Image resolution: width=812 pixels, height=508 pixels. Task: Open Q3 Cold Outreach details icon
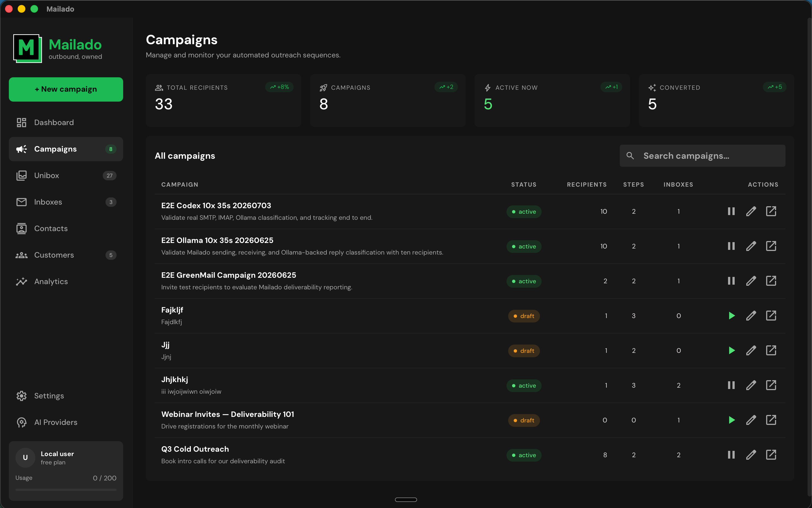[771, 455]
